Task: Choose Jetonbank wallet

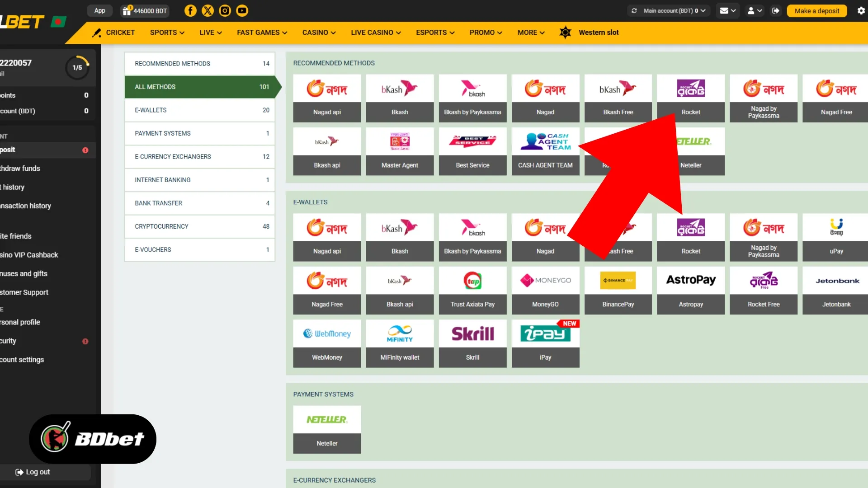Action: pos(836,291)
